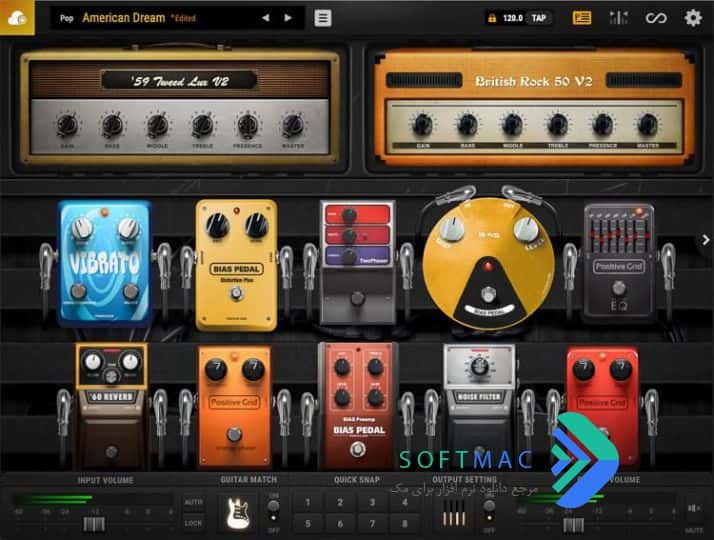Screen dimensions: 714x540
Task: Click the Bass knob on '59 Tweed Lux
Action: point(112,124)
